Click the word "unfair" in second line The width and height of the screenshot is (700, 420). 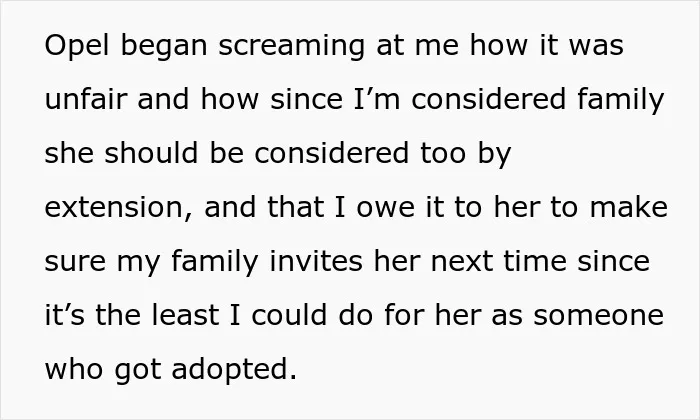click(x=86, y=99)
